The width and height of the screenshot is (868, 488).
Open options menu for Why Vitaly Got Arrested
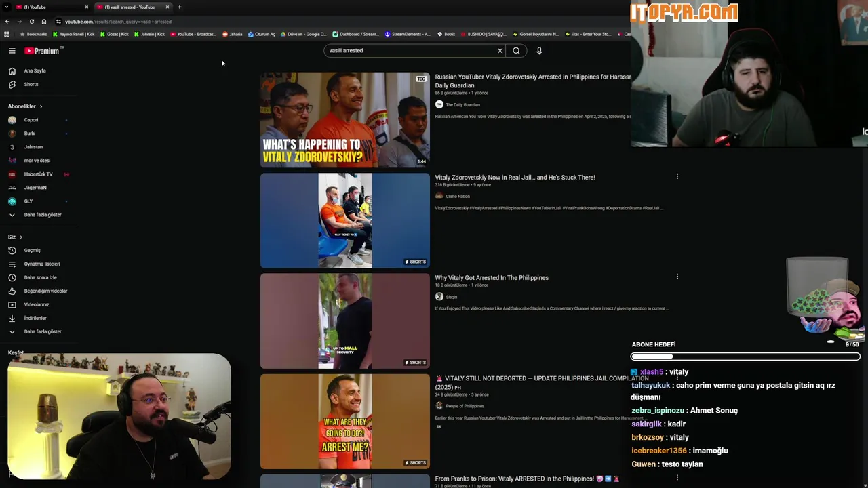[677, 277]
